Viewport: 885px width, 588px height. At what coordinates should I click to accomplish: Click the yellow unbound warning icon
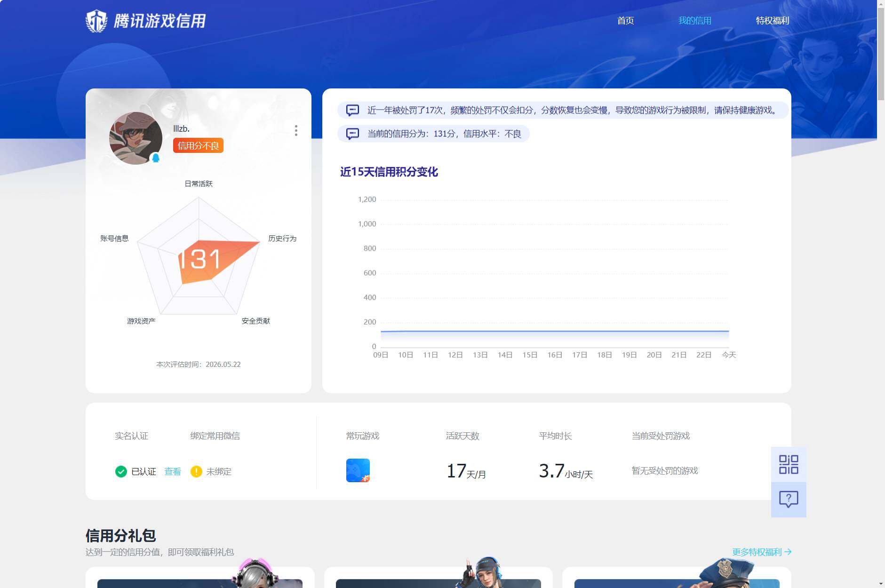[x=196, y=471]
